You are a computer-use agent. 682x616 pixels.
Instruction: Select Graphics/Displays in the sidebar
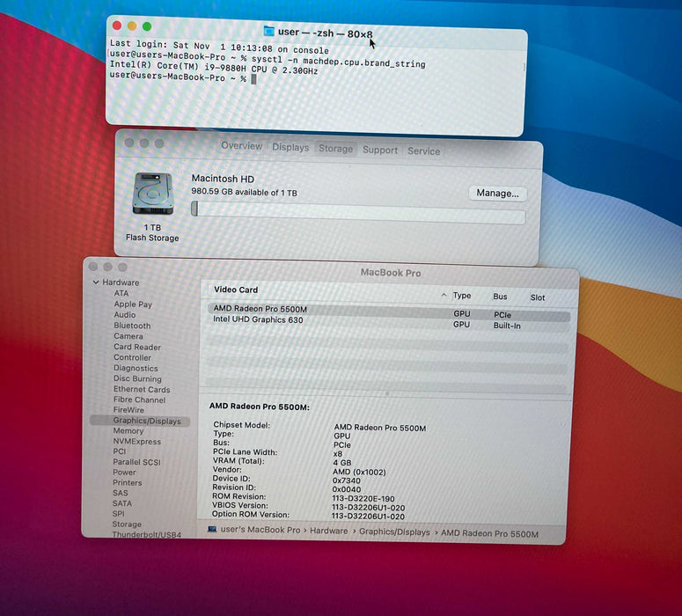coord(140,421)
